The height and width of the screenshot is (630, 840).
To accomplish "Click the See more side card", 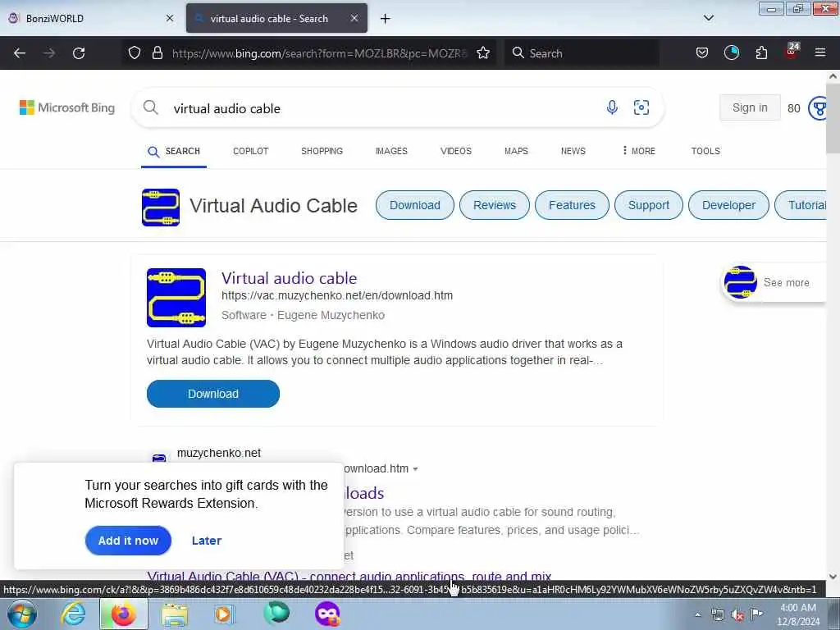I will tap(774, 282).
